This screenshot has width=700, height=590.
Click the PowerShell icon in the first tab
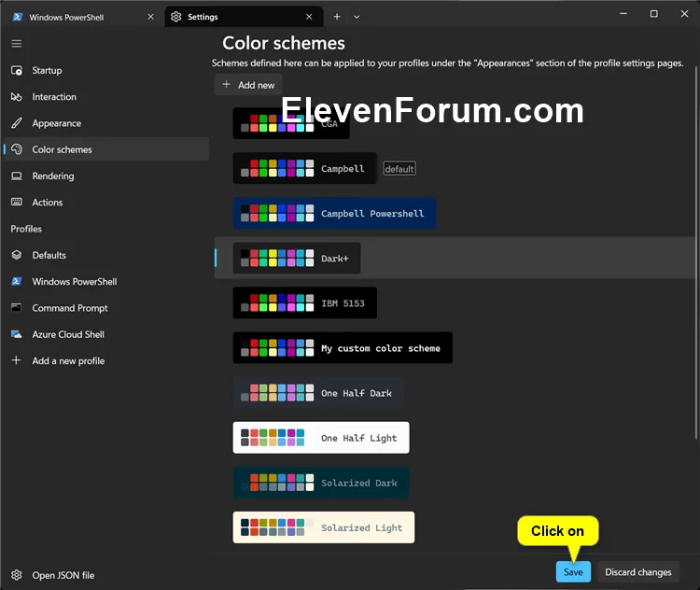pos(18,17)
